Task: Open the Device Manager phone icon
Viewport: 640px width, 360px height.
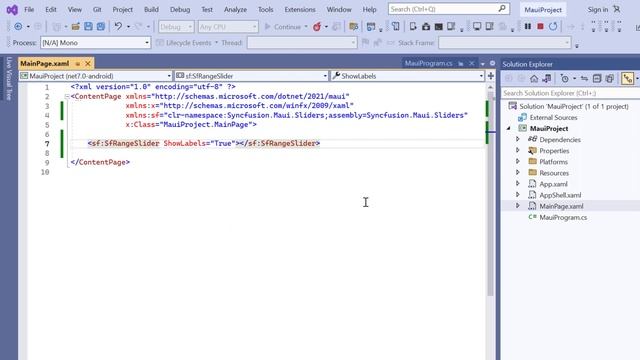Action: point(413,27)
